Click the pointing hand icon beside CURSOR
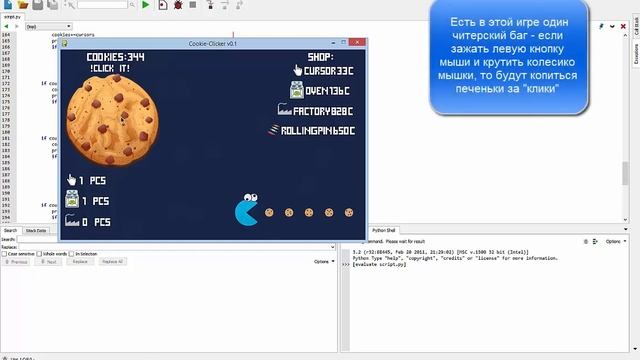The width and height of the screenshot is (640, 360). tap(298, 71)
